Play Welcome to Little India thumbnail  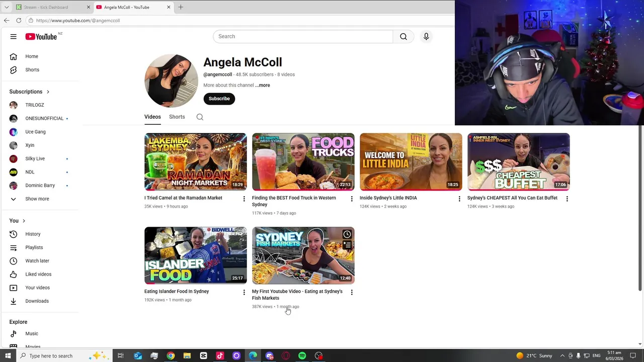pyautogui.click(x=411, y=162)
